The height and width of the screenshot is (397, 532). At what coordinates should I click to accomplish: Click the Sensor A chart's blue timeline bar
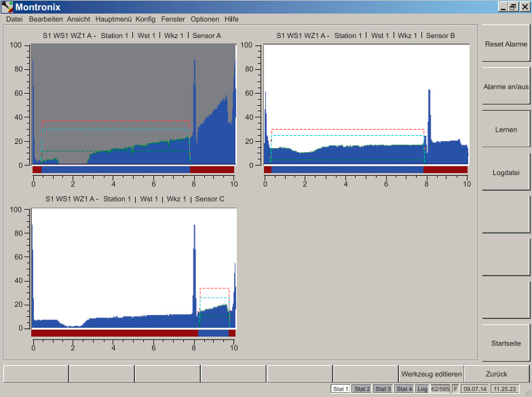(115, 169)
